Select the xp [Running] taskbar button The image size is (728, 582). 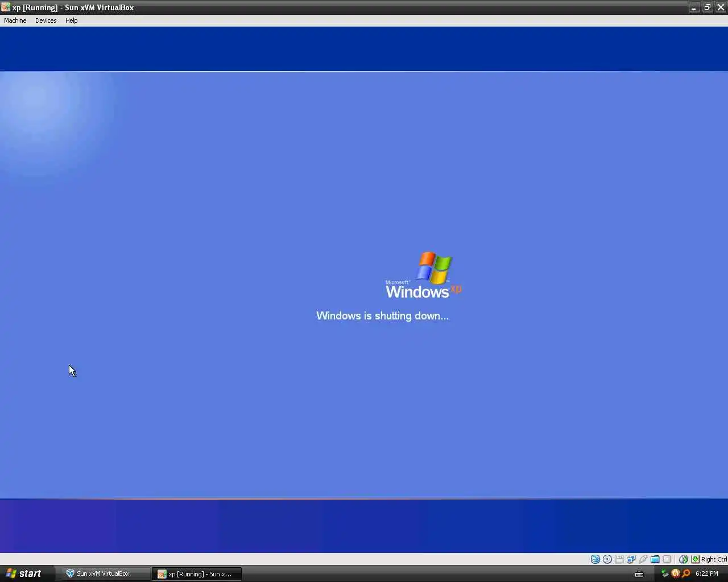coord(197,574)
